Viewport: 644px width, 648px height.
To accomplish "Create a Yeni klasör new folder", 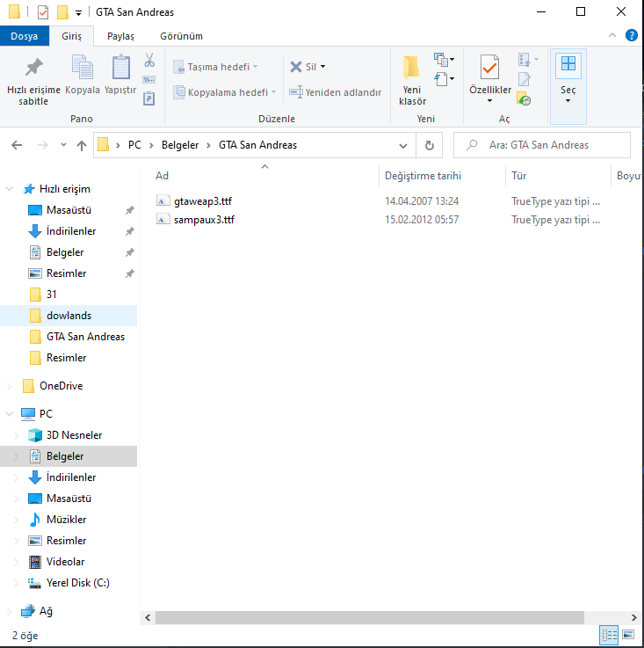I will click(412, 80).
